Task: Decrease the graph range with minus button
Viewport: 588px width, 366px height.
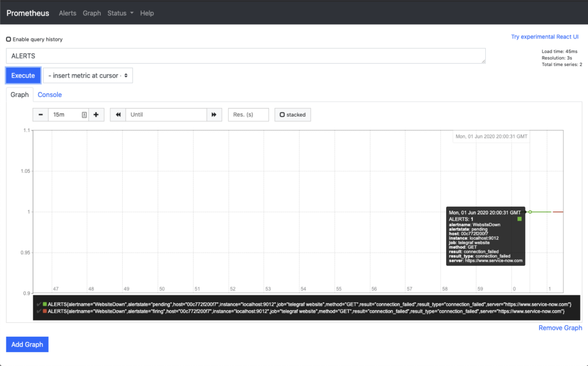Action: tap(41, 115)
